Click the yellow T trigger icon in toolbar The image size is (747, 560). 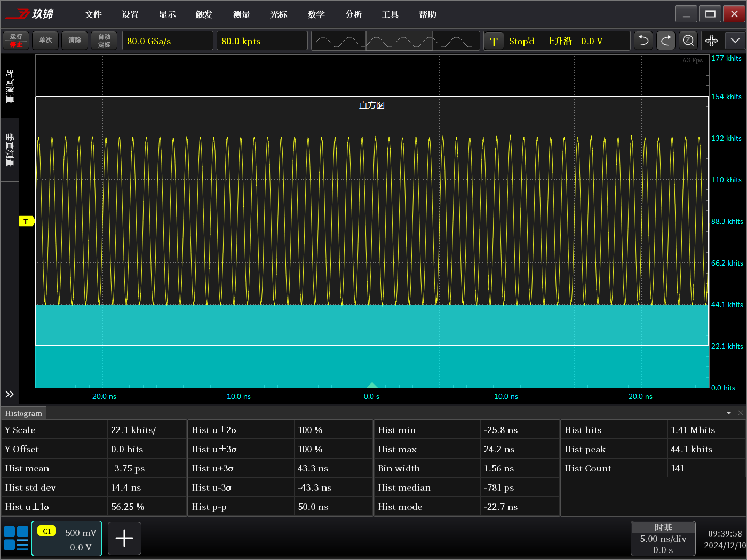click(494, 41)
